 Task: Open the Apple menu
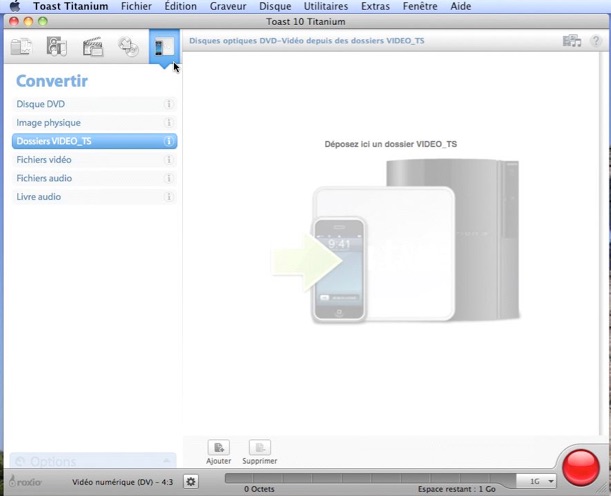(x=15, y=6)
